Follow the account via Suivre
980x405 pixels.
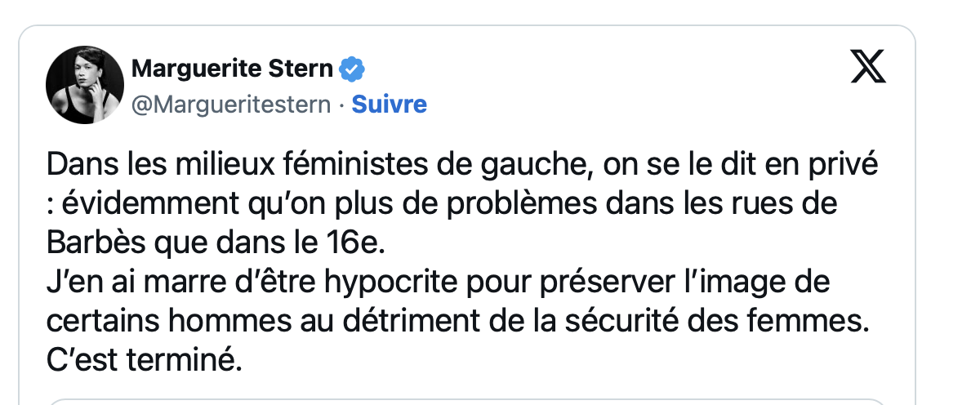[390, 105]
